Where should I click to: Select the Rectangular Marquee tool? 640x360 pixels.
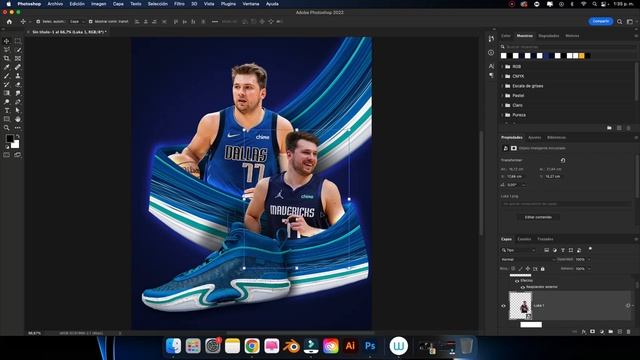(x=18, y=41)
